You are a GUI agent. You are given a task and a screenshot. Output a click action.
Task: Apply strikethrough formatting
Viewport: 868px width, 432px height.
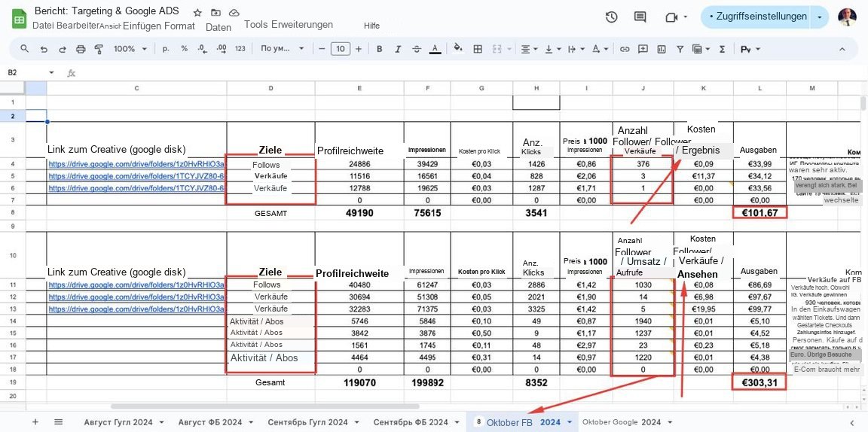(416, 49)
